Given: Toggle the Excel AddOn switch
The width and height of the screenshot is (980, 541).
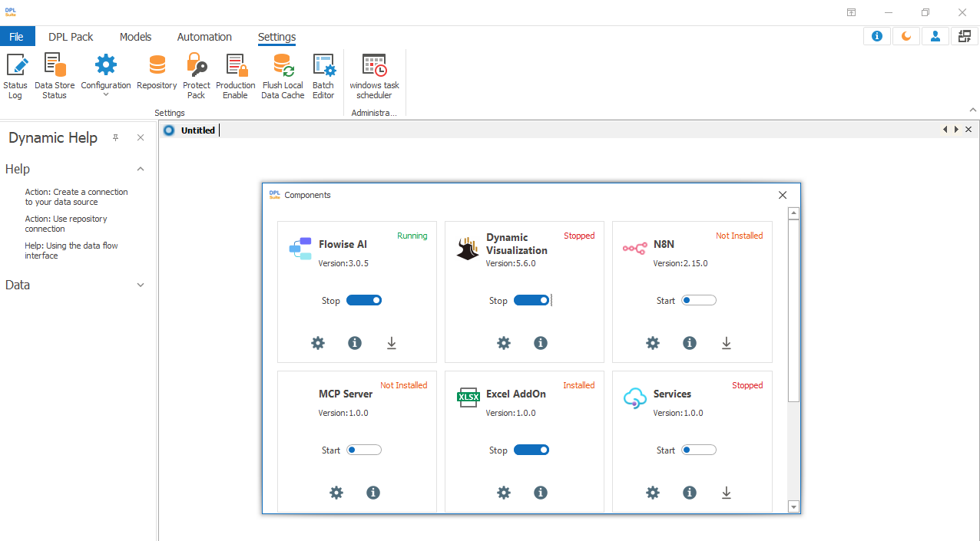Looking at the screenshot, I should (531, 450).
